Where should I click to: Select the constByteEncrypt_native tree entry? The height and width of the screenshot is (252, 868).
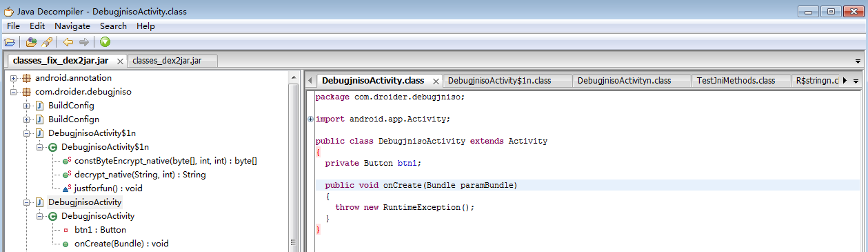tap(165, 161)
